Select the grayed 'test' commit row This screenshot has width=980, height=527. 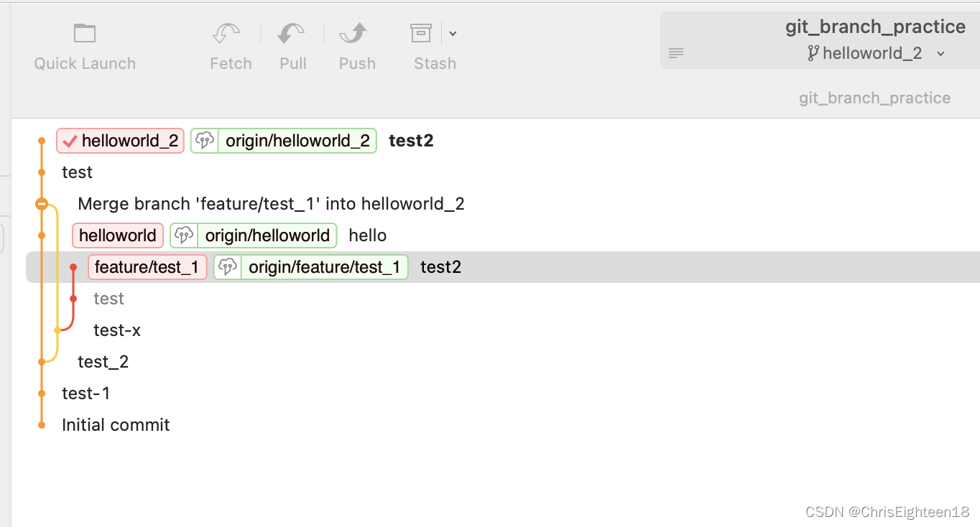[x=108, y=299]
